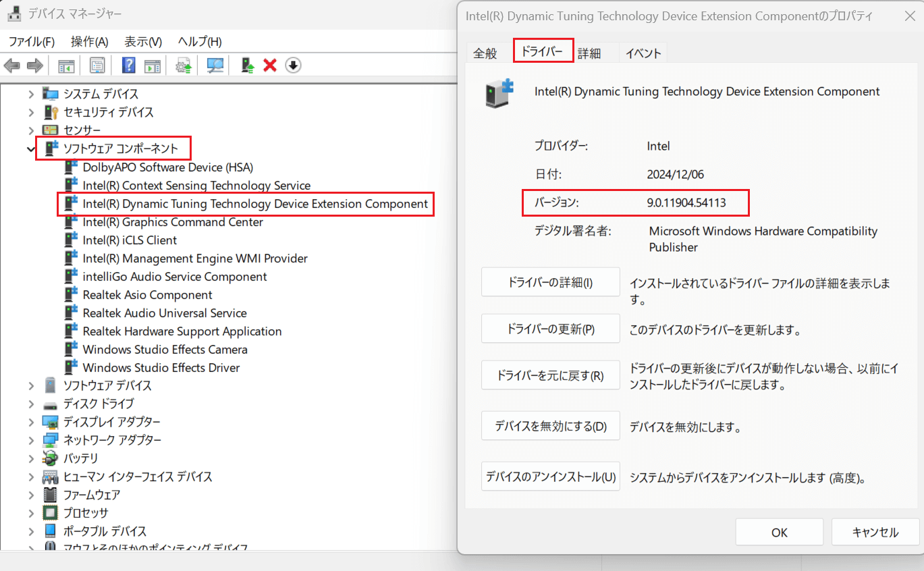Open the イベント tab
The image size is (924, 571).
pyautogui.click(x=643, y=53)
